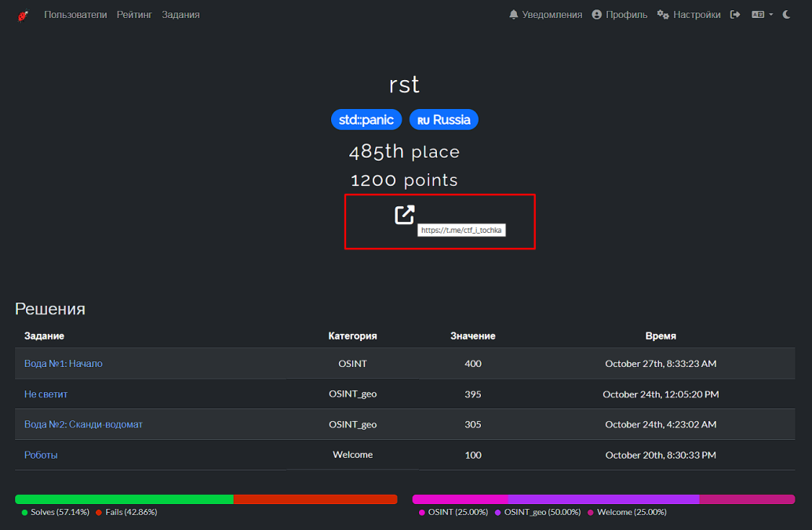Click the red Fails bar segment
812x530 pixels.
coord(315,499)
